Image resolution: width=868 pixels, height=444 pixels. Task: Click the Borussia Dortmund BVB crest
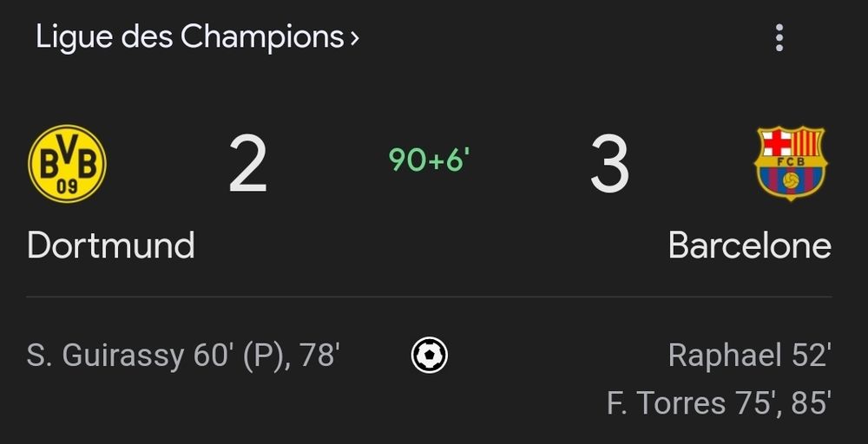coord(67,164)
